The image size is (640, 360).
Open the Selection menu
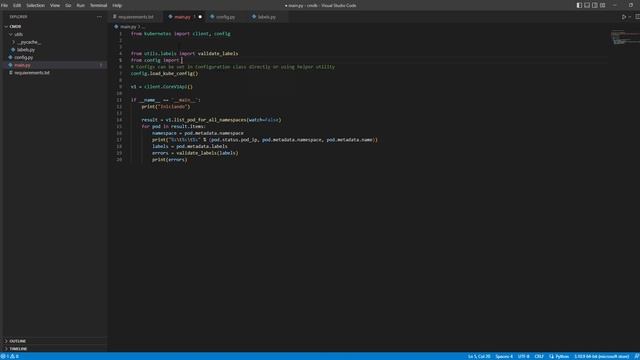[36, 6]
